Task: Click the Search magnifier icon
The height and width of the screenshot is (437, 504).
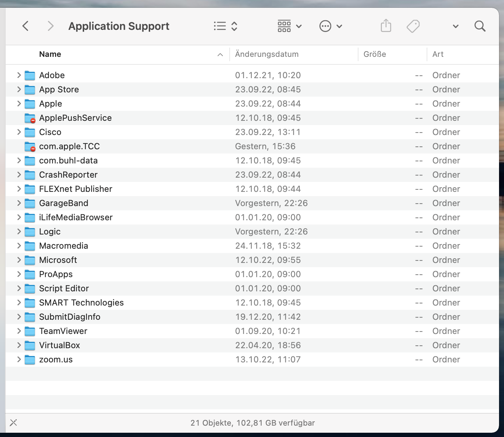Action: 480,26
